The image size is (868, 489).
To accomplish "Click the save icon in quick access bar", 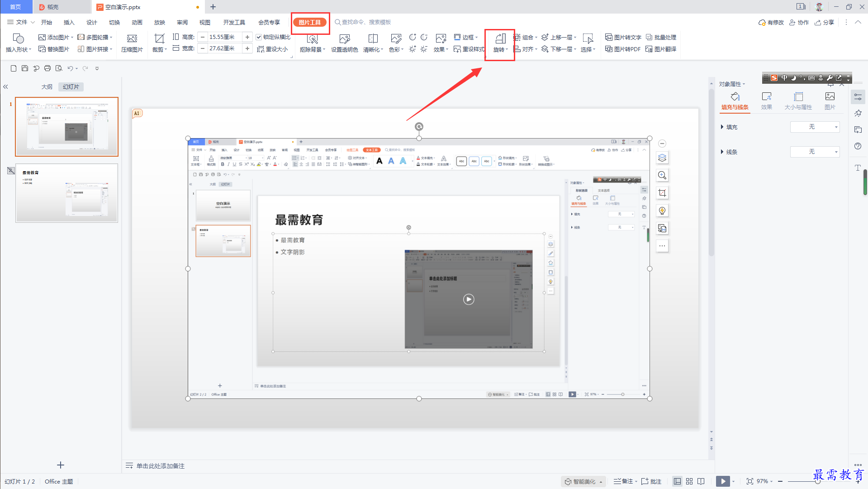I will pyautogui.click(x=25, y=68).
